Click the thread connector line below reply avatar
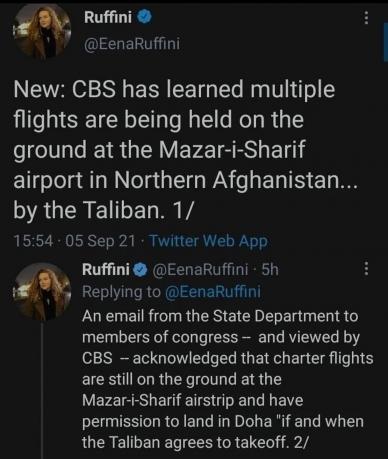 pyautogui.click(x=42, y=390)
